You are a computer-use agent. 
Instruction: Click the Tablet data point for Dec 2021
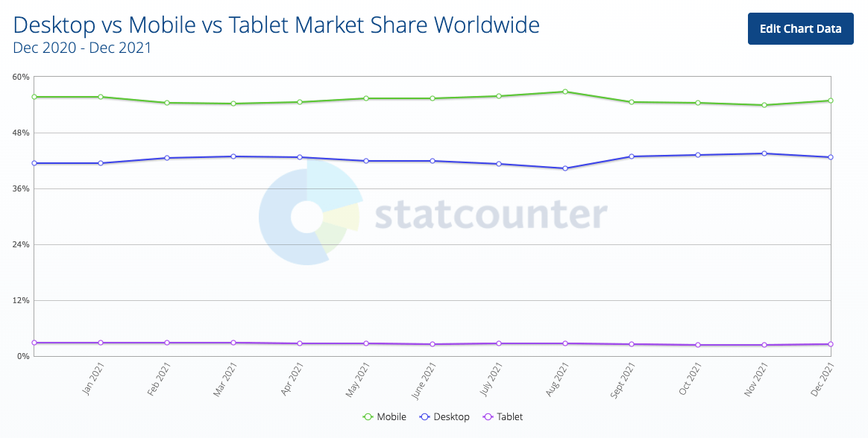(831, 344)
